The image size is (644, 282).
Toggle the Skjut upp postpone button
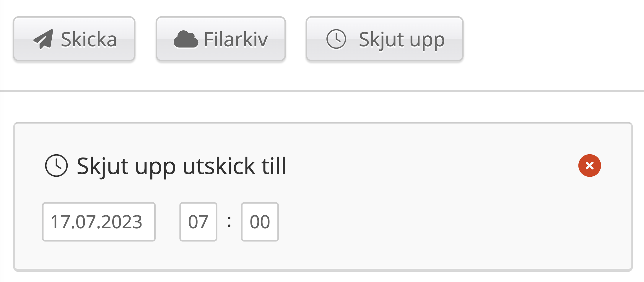pos(384,39)
